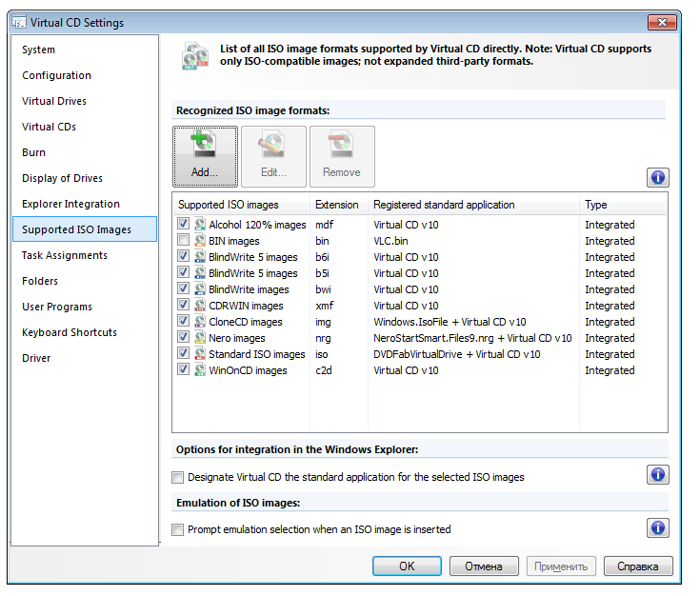Toggle the BlindWrite 5 b5i checkbox

(183, 272)
